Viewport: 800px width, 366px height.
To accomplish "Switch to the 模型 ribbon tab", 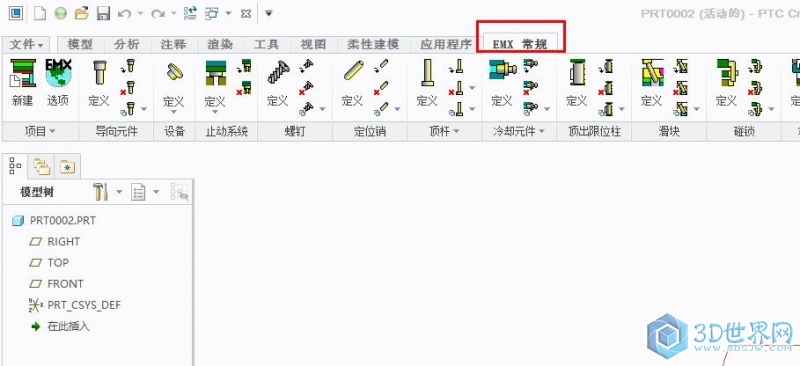I will (81, 45).
